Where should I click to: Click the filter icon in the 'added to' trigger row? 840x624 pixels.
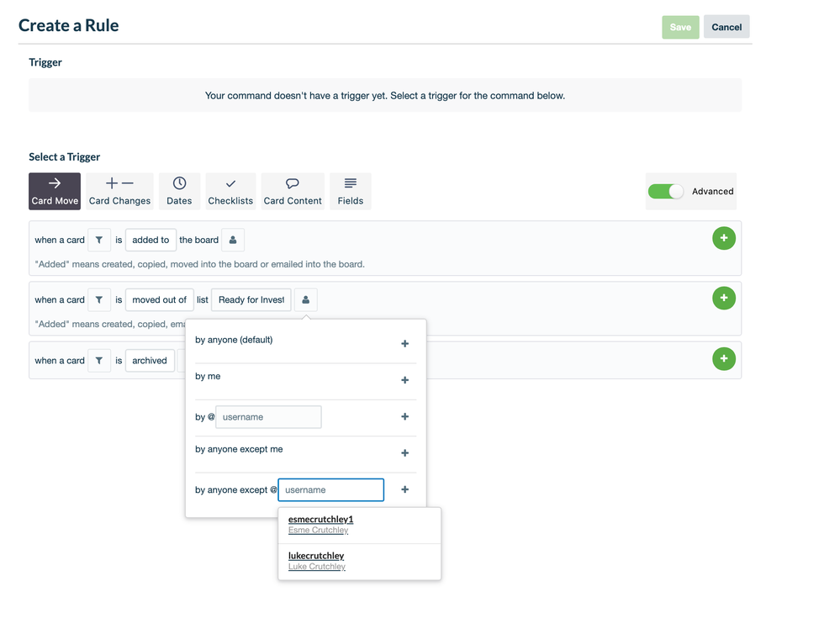click(x=99, y=240)
